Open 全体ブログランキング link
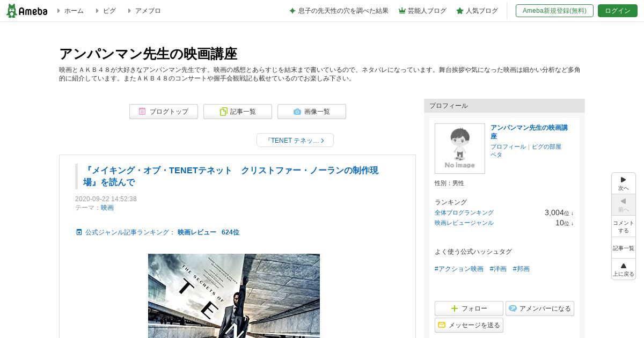This screenshot has width=644, height=338. tap(464, 213)
